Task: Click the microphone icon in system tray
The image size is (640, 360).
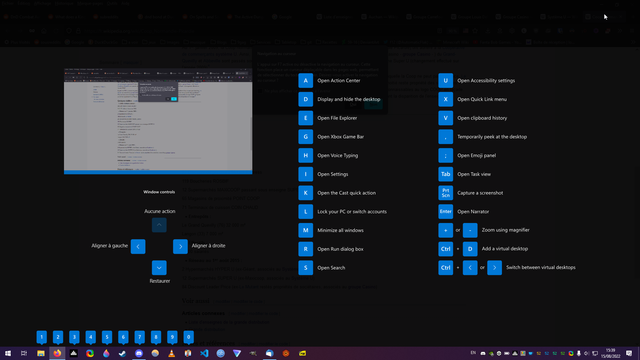Action: pos(578,353)
